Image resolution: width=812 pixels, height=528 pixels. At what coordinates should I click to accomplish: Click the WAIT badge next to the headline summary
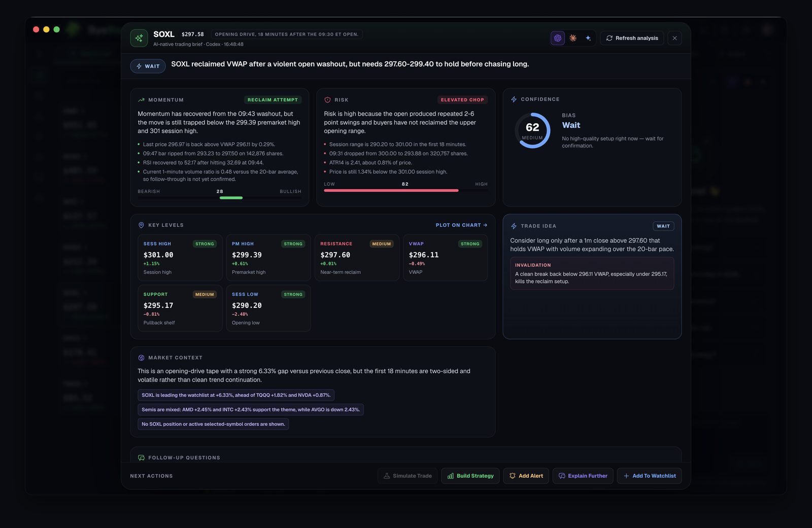[x=148, y=66]
